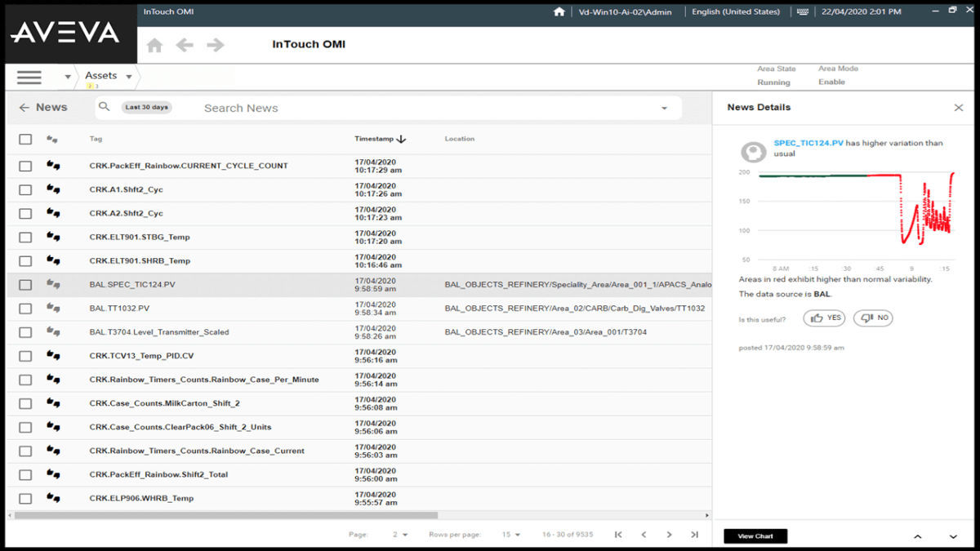Close the News Details panel
This screenshot has height=551, width=980.
point(960,107)
